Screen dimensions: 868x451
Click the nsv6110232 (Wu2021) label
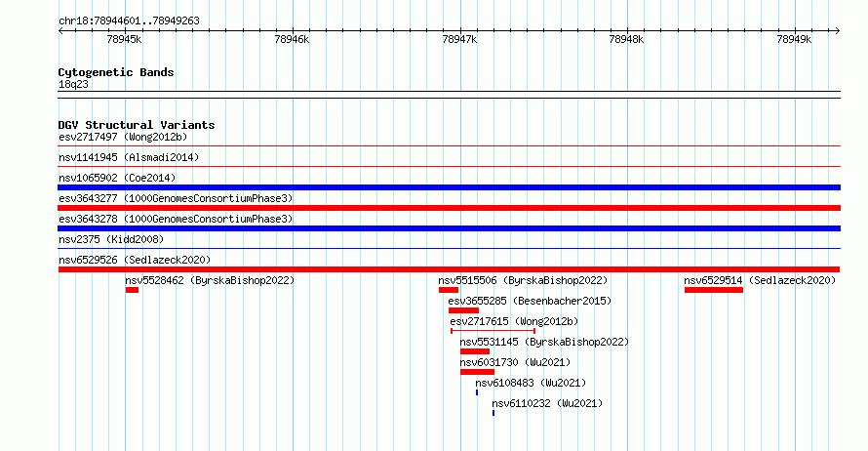click(547, 403)
